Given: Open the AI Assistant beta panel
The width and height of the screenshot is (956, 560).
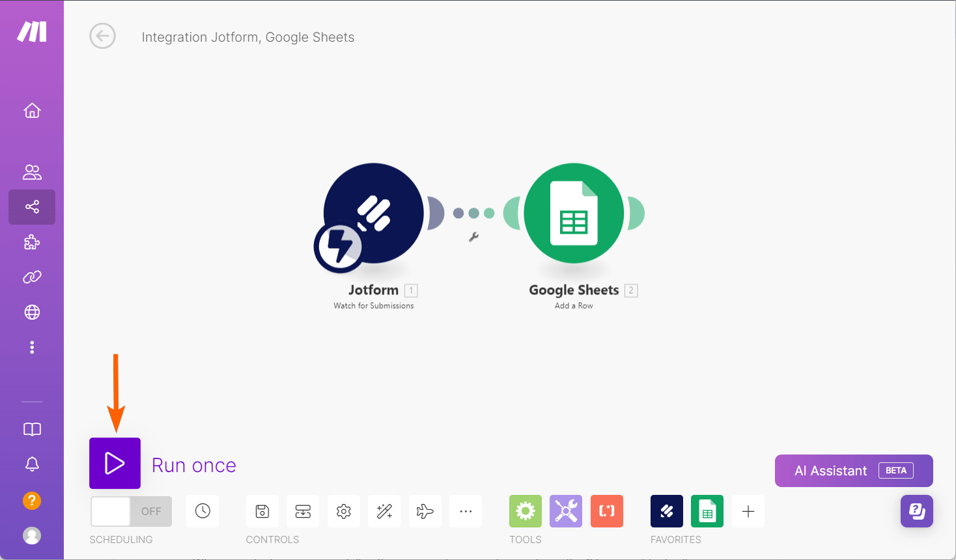Looking at the screenshot, I should (853, 471).
